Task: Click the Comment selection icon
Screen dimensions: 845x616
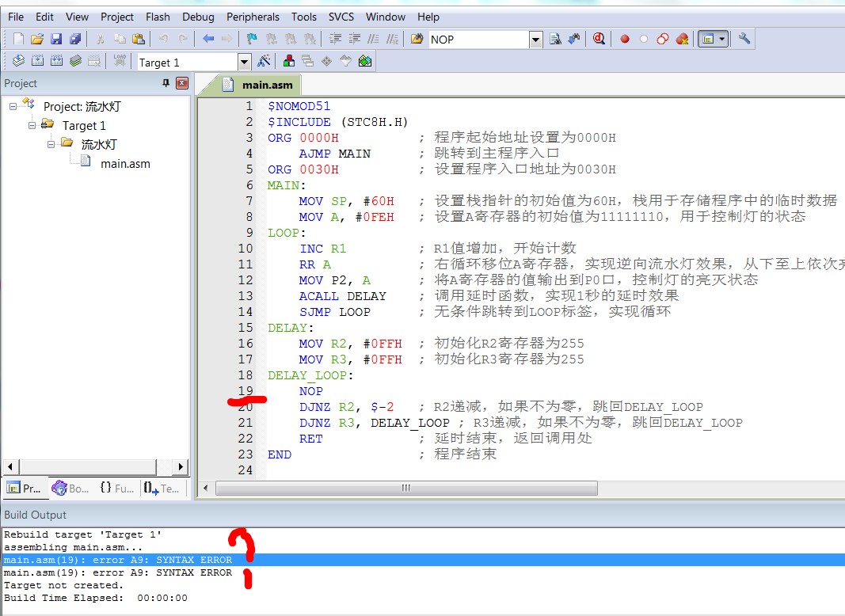Action: [373, 39]
